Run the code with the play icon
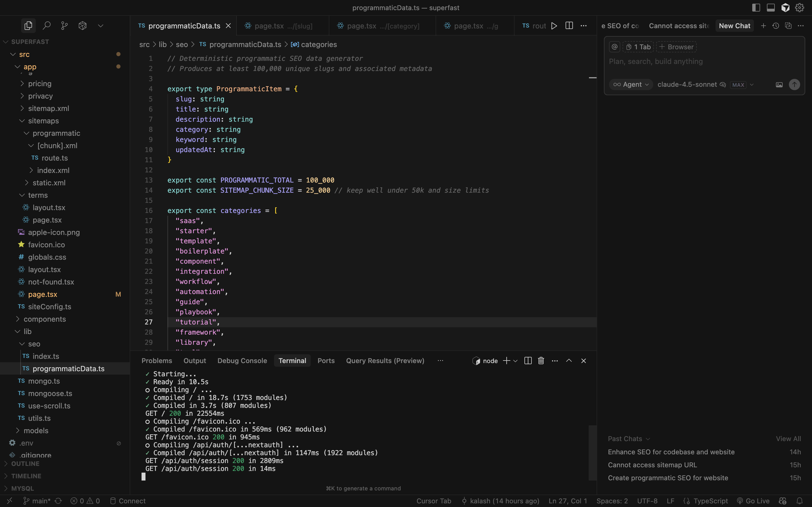This screenshot has width=812, height=507. click(554, 26)
